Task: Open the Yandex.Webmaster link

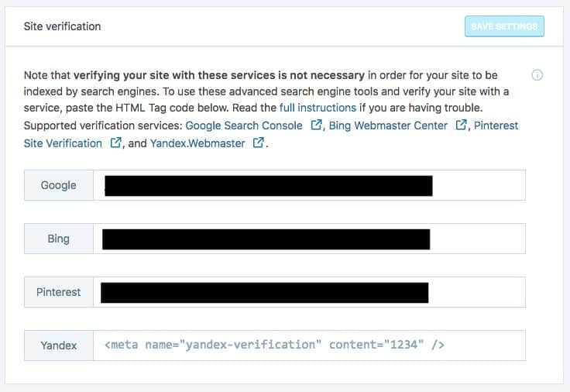Action: pos(197,143)
